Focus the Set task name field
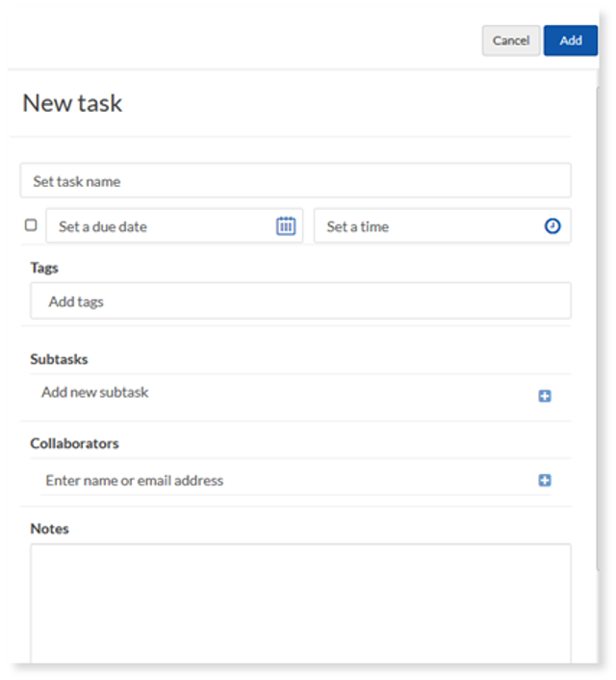This screenshot has width=616, height=680. (295, 180)
